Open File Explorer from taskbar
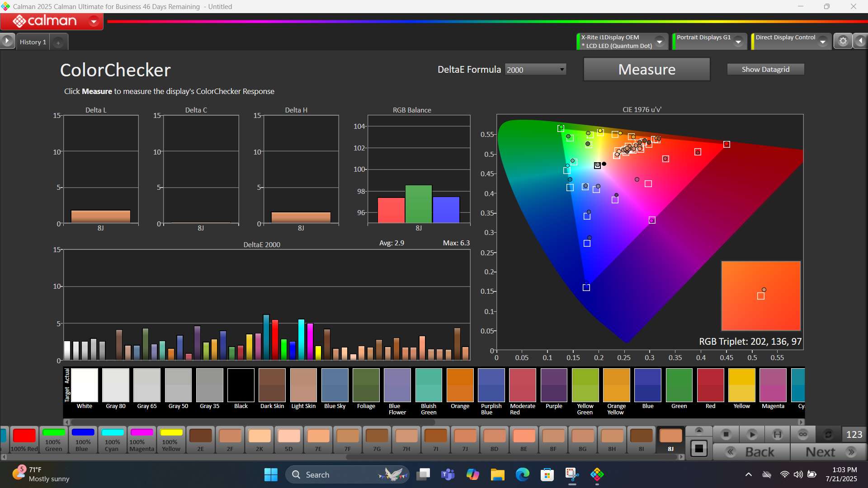This screenshot has height=488, width=868. click(x=497, y=474)
